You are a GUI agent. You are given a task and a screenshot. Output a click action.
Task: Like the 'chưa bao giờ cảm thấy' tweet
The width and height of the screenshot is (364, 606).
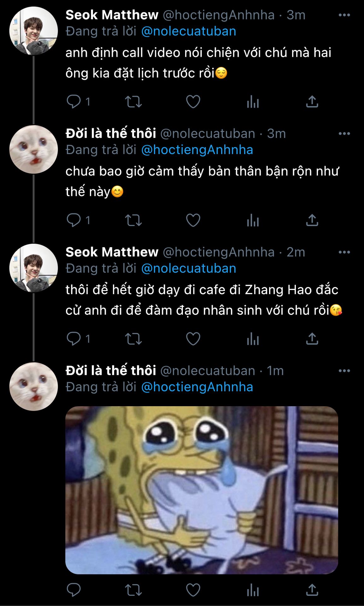click(x=193, y=220)
